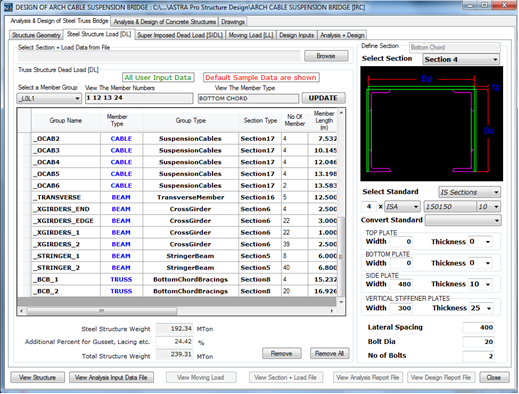Click the Section Type column header
Viewport: 519px width, 394px height.
(x=260, y=120)
